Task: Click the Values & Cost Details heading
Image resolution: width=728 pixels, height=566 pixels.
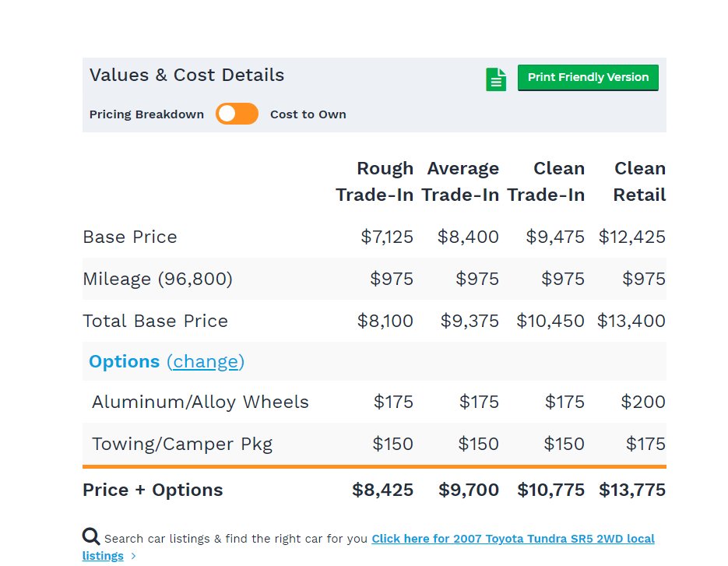Action: click(187, 76)
